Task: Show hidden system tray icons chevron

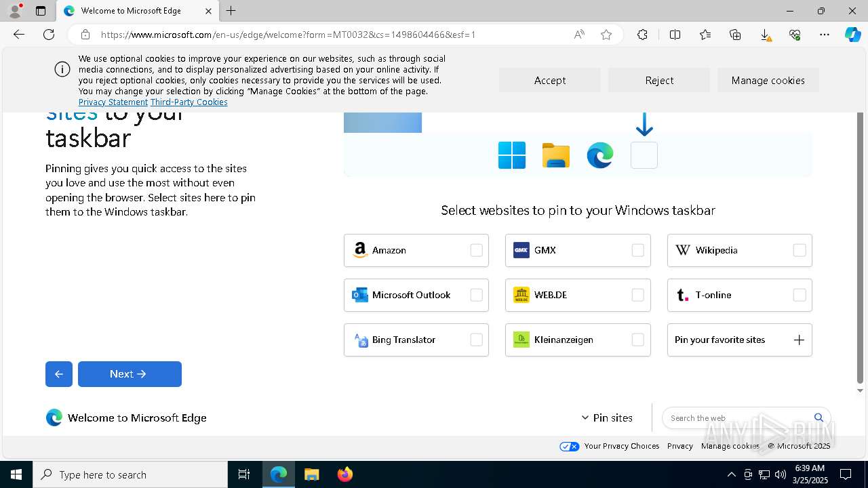Action: pyautogui.click(x=731, y=474)
